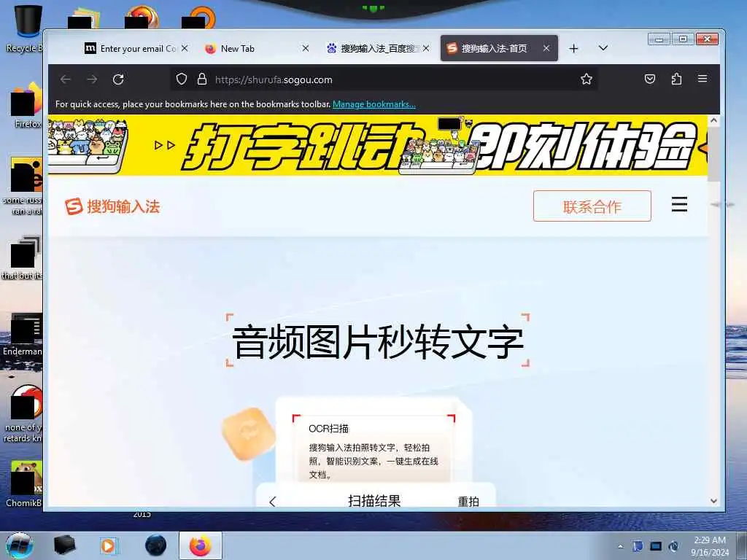This screenshot has height=560, width=747.
Task: Click the 打字跳动 即刻体验 banner
Action: [377, 145]
